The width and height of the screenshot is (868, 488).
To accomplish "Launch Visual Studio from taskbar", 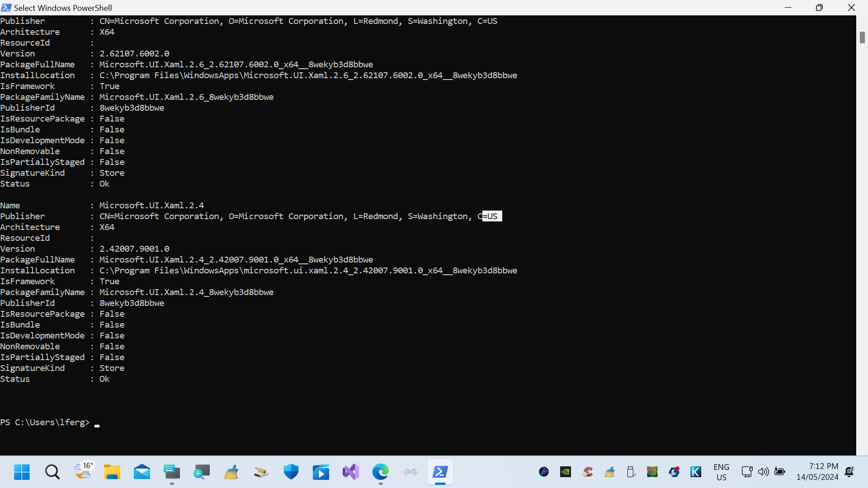I will pos(351,472).
